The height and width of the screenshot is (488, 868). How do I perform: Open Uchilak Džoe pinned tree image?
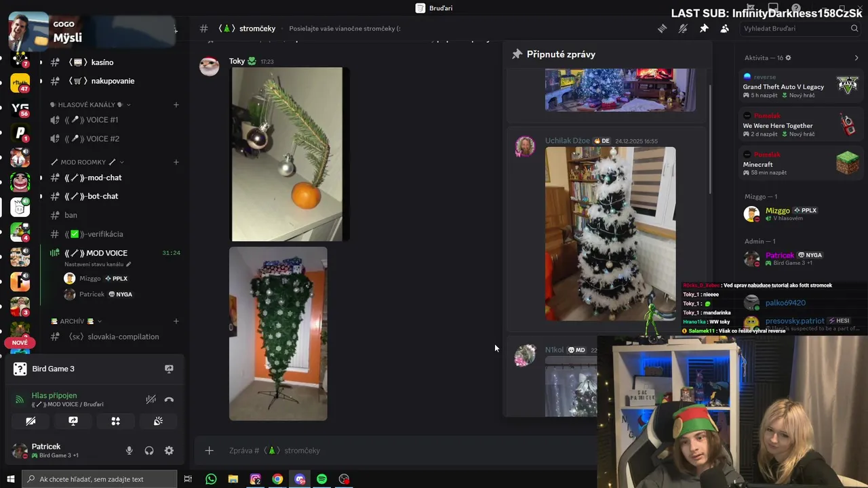coord(610,234)
